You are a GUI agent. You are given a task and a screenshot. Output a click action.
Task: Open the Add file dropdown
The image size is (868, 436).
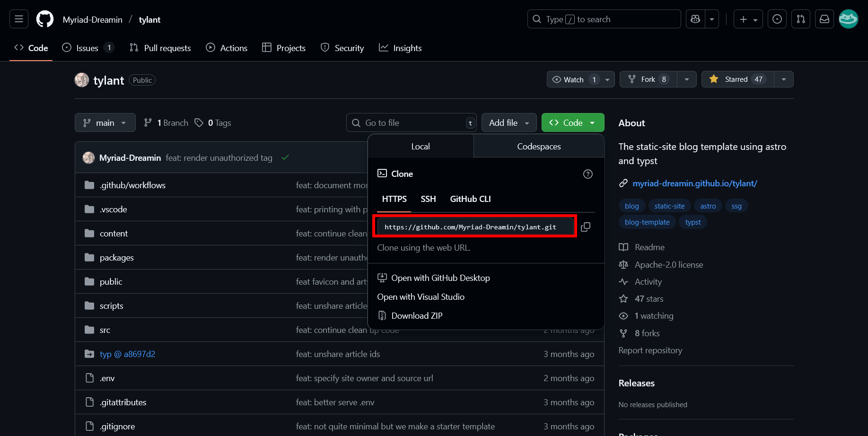point(509,122)
